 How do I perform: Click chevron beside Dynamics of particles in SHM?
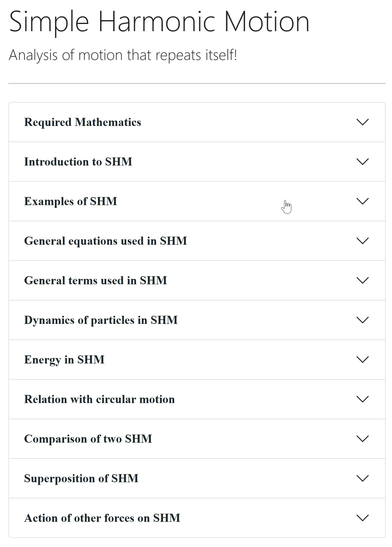(x=362, y=320)
